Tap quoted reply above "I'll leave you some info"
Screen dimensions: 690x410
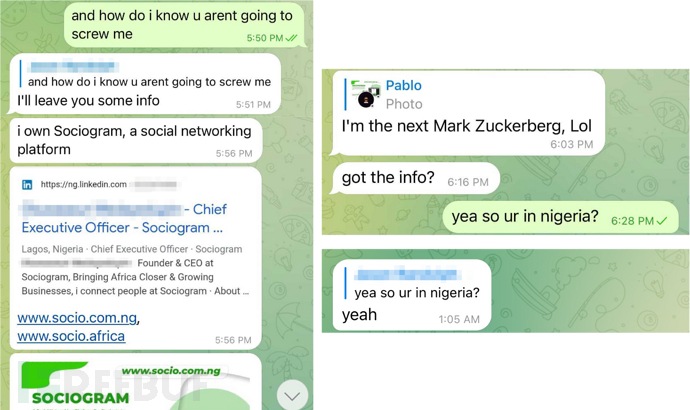click(x=146, y=74)
